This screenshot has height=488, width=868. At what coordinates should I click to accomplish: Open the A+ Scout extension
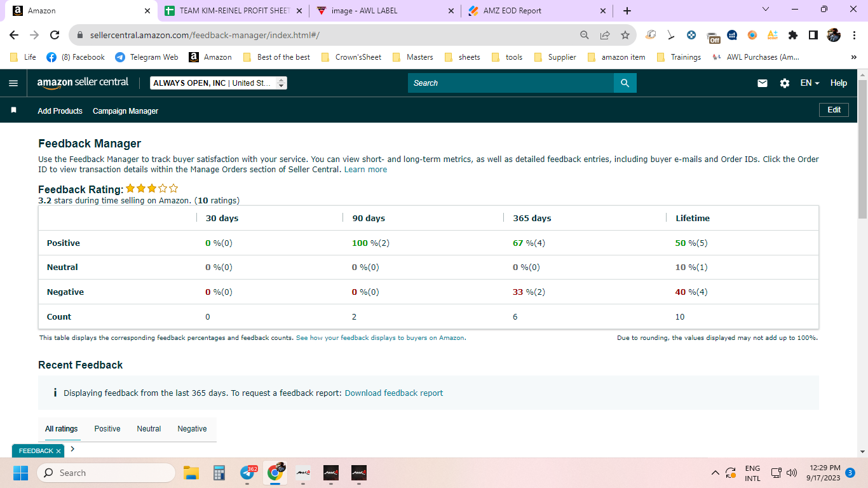[773, 36]
